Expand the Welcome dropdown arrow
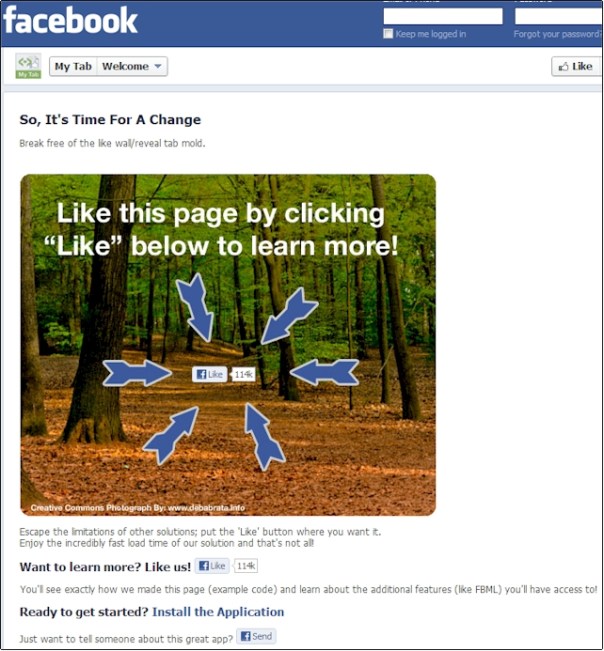Screen dimensions: 604x651 pos(158,66)
